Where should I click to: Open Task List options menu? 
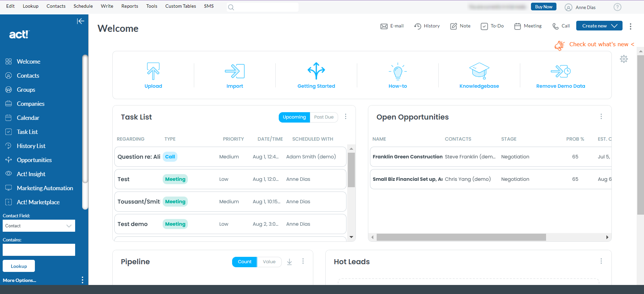click(346, 117)
